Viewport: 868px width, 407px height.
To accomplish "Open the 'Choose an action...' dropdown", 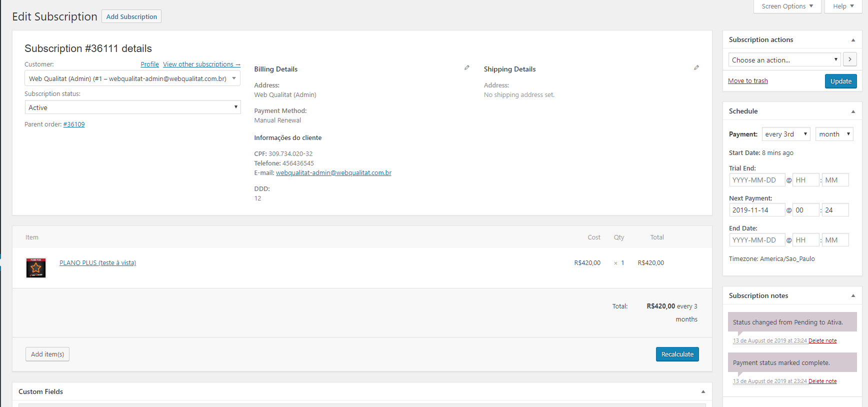I will (x=784, y=60).
